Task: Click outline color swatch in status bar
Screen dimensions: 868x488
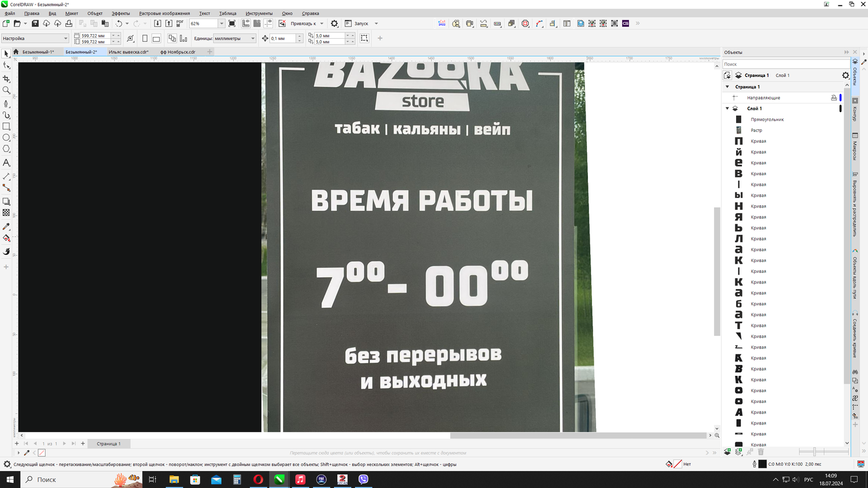Action: 762,464
